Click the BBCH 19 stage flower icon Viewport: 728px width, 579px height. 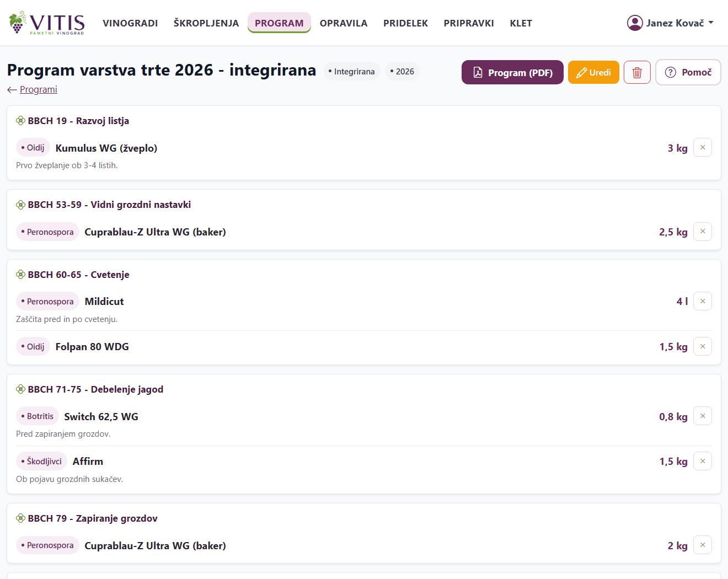coord(20,121)
